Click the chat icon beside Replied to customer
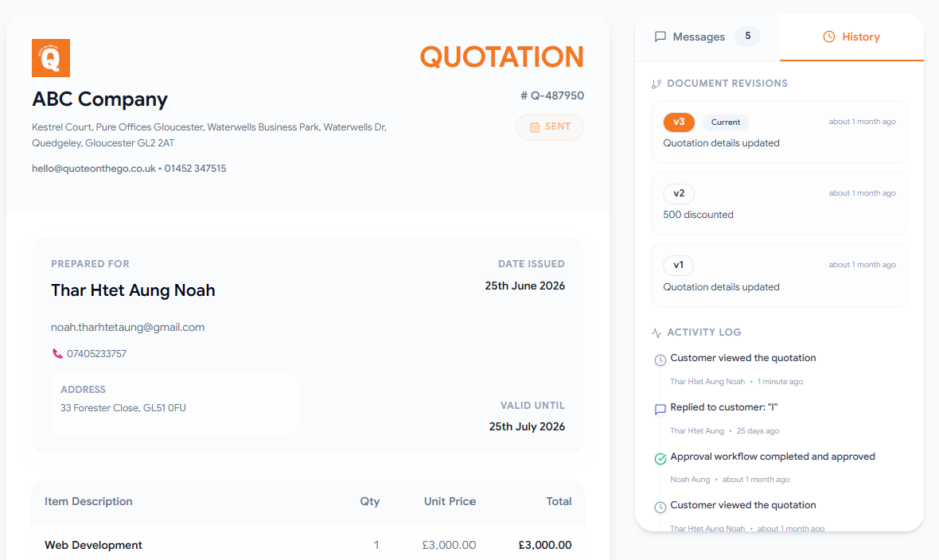Image resolution: width=939 pixels, height=560 pixels. point(660,409)
